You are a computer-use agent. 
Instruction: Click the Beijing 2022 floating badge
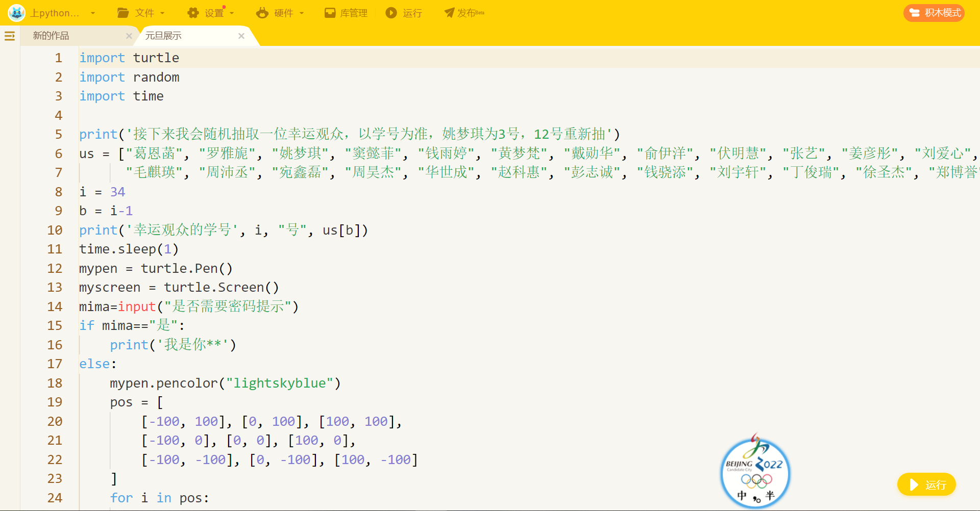pyautogui.click(x=755, y=471)
